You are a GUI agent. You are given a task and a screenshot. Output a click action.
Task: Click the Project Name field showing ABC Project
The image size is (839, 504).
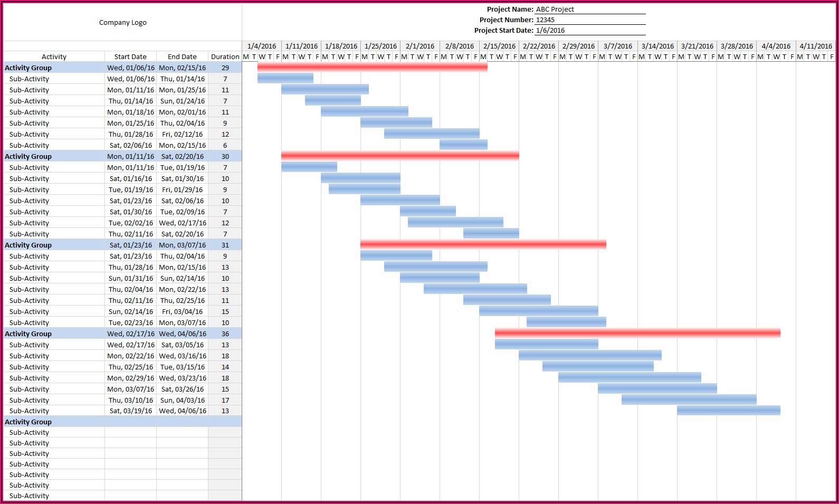(590, 9)
